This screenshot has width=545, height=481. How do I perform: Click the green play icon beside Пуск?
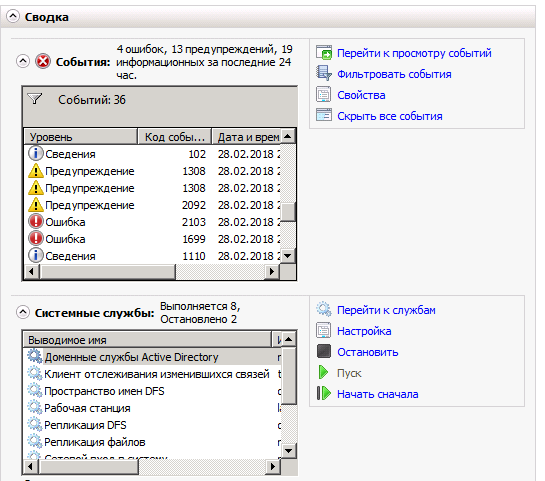pyautogui.click(x=324, y=372)
